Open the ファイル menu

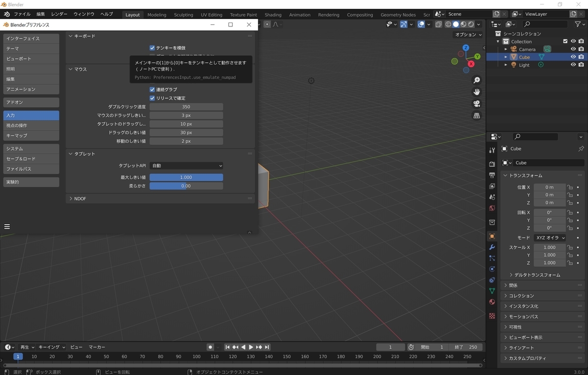[22, 14]
